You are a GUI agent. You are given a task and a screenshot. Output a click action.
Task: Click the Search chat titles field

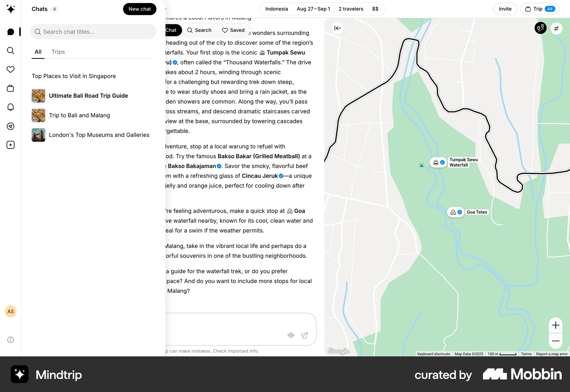coord(93,32)
